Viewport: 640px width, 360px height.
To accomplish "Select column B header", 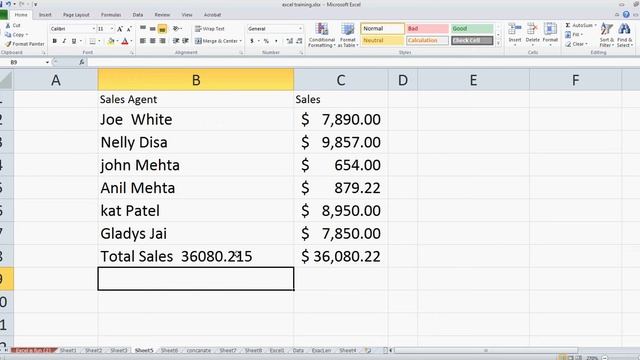I will (196, 80).
